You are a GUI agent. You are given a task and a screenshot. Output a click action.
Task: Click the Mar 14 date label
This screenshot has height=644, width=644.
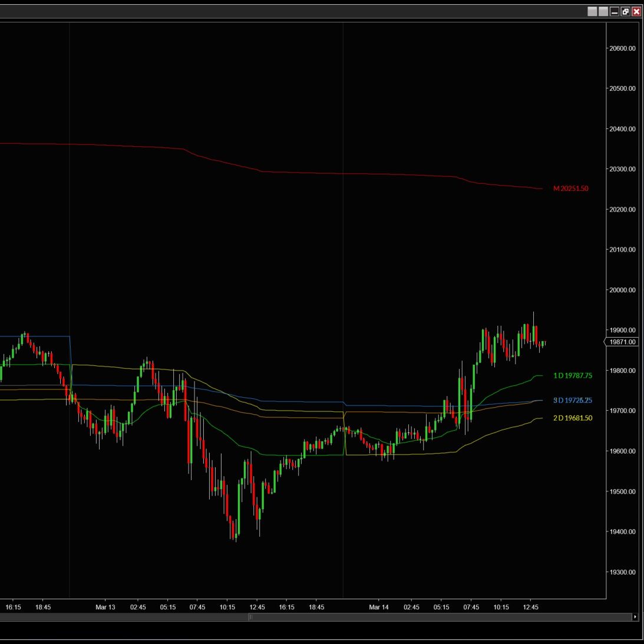(x=379, y=607)
